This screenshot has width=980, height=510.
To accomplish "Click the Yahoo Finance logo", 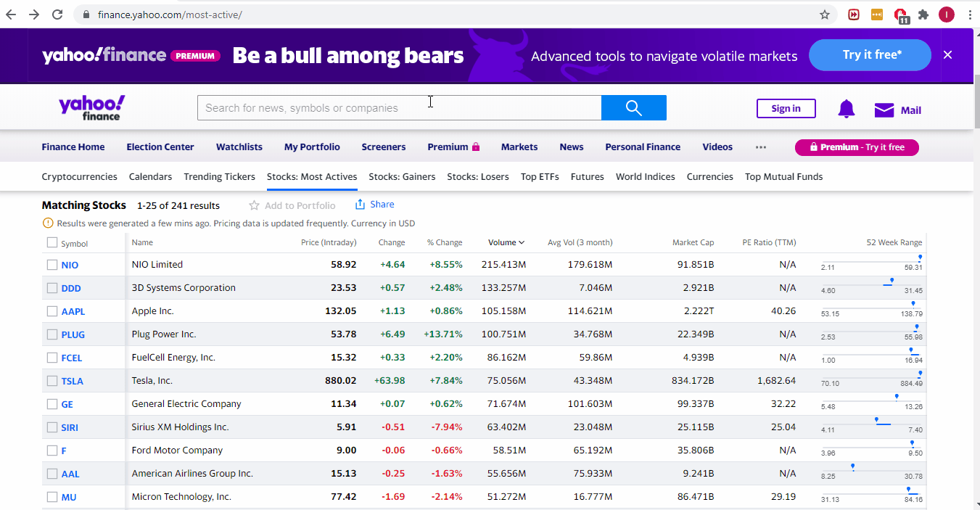I will tap(91, 107).
